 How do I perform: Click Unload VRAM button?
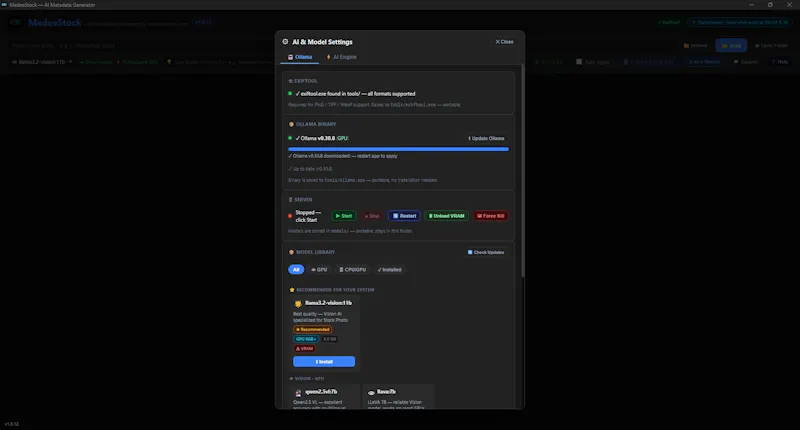(x=446, y=216)
